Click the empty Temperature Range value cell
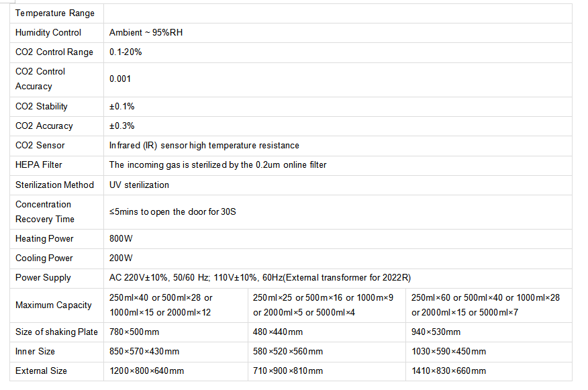The width and height of the screenshot is (588, 390). click(x=338, y=13)
